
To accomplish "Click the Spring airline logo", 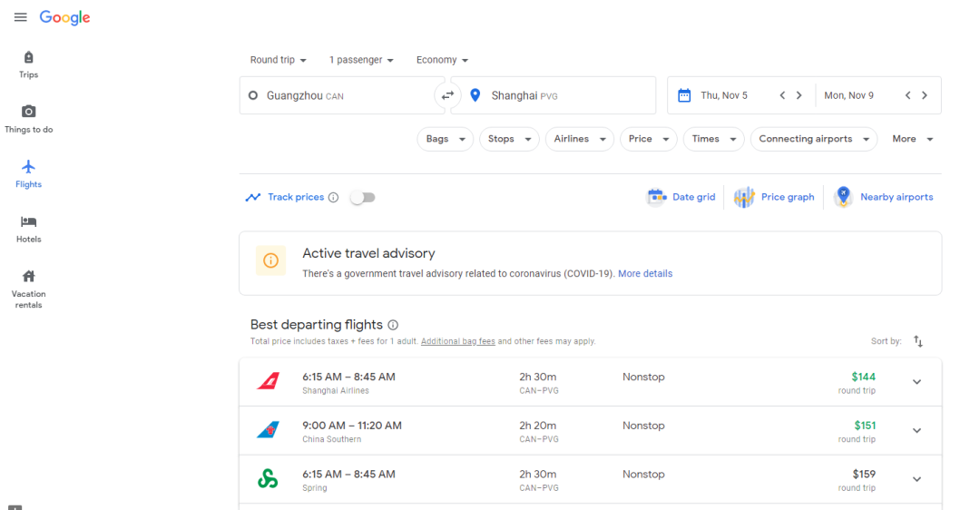I will (268, 479).
